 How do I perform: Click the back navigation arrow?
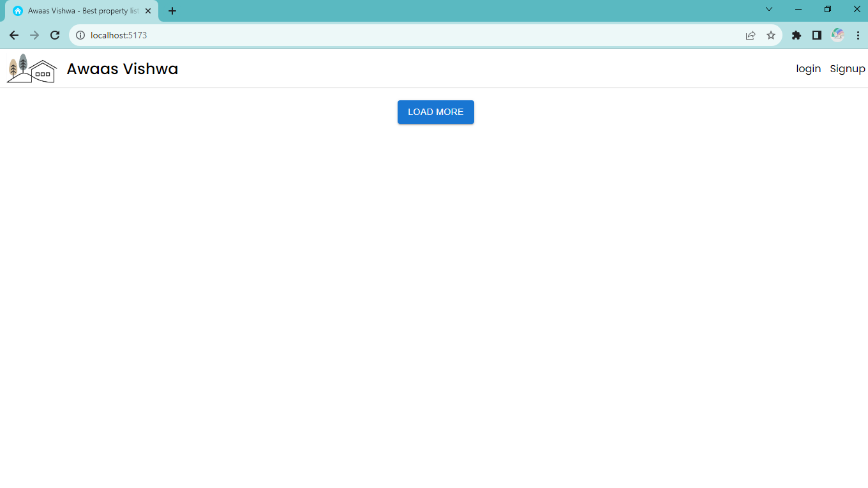point(13,35)
